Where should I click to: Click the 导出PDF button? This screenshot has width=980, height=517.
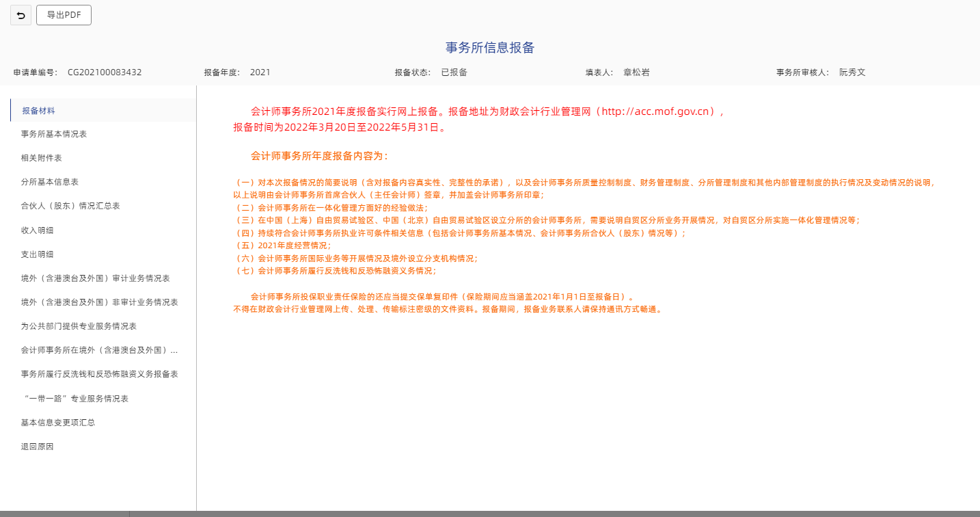[x=64, y=15]
